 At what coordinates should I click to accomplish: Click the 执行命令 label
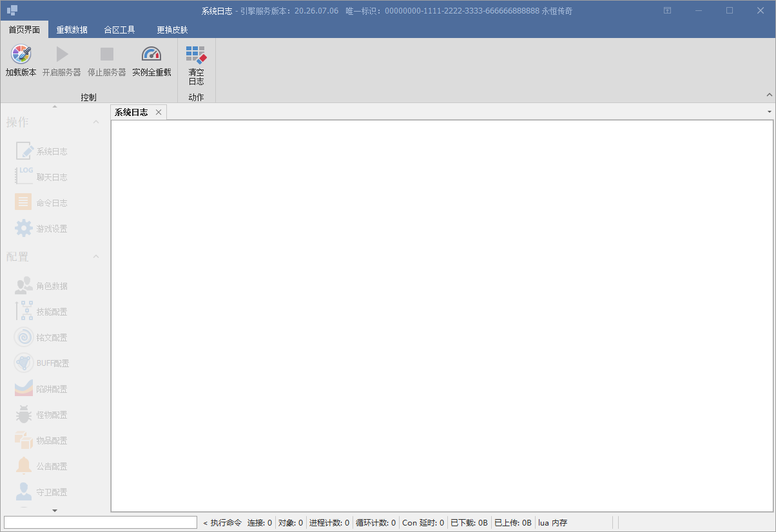(222, 523)
